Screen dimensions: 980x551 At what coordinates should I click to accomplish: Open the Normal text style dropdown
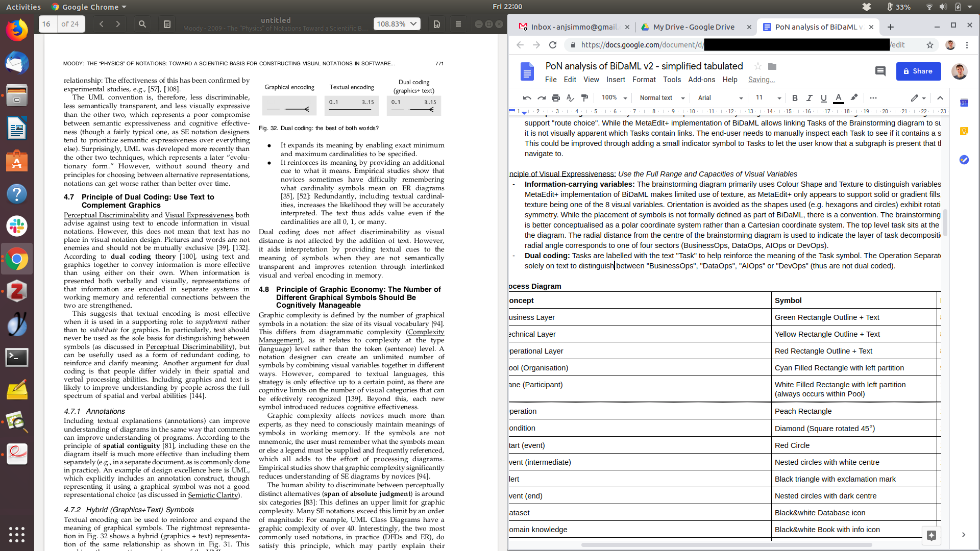pyautogui.click(x=662, y=98)
